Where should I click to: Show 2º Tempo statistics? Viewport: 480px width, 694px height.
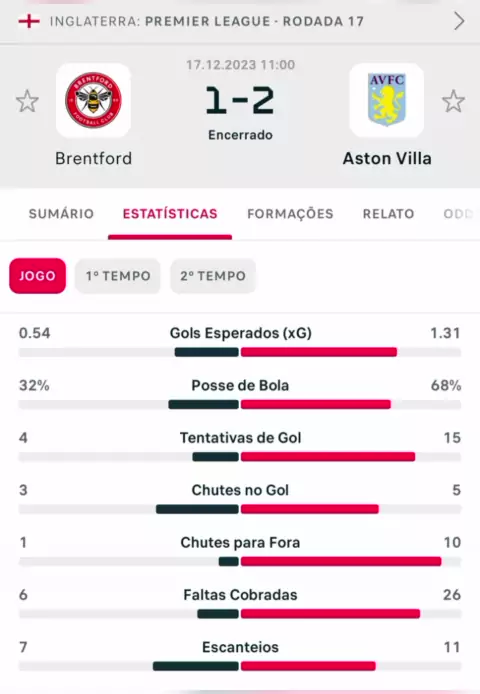pyautogui.click(x=213, y=276)
